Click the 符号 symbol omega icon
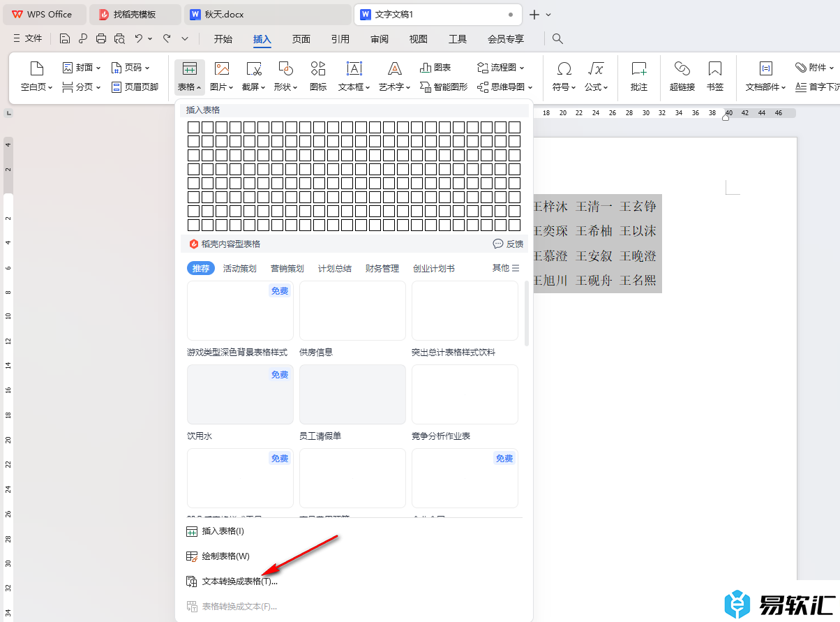The image size is (840, 622). [564, 68]
